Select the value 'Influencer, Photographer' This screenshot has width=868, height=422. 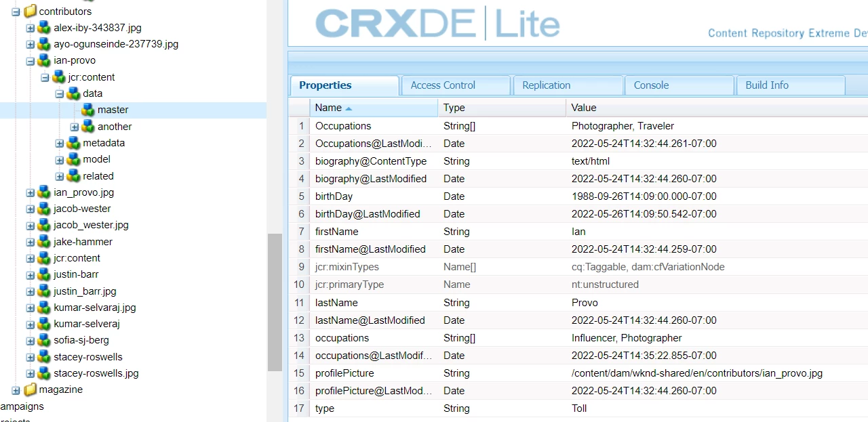(627, 338)
